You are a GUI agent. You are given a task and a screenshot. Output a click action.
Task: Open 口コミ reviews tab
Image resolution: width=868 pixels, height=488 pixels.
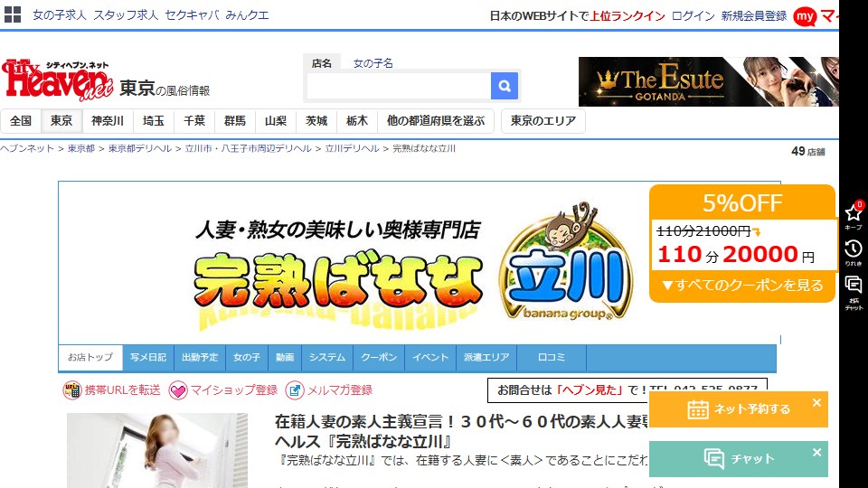552,358
